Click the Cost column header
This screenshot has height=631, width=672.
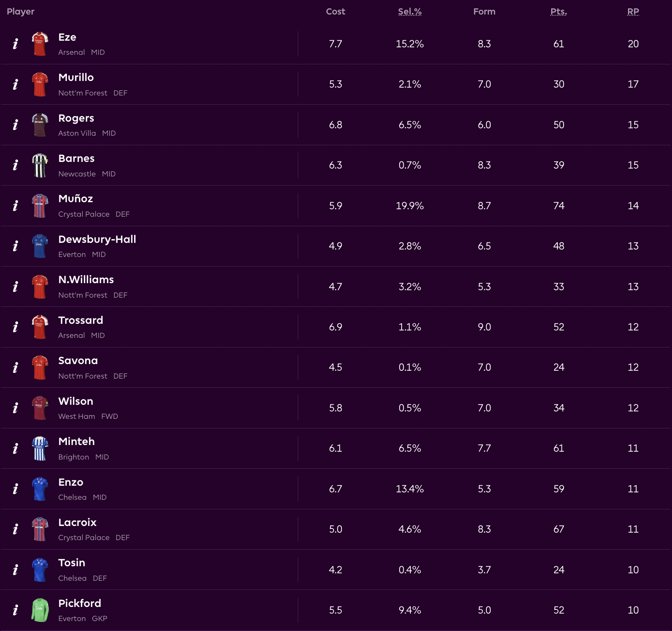tap(335, 12)
